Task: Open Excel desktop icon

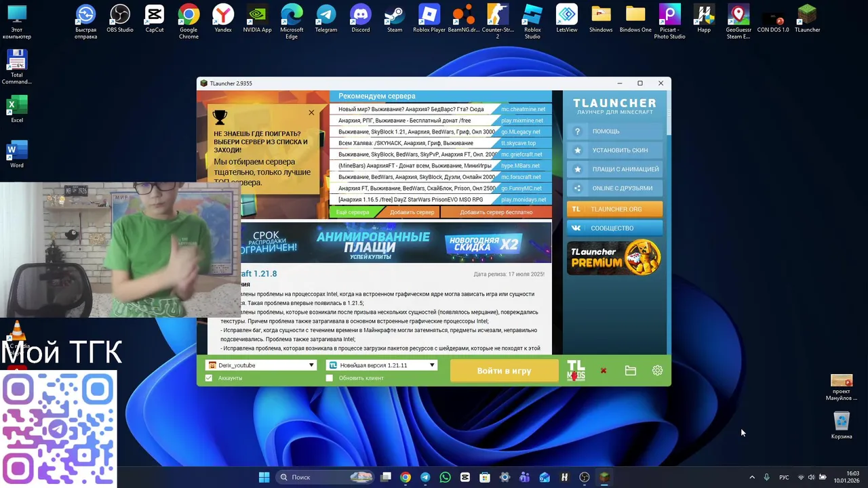Action: pos(17,110)
